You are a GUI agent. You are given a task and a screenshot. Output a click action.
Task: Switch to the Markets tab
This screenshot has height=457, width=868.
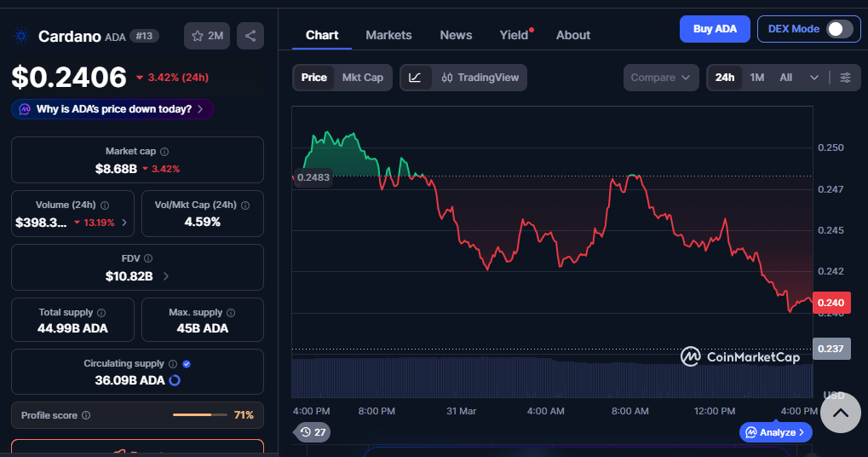(x=388, y=35)
